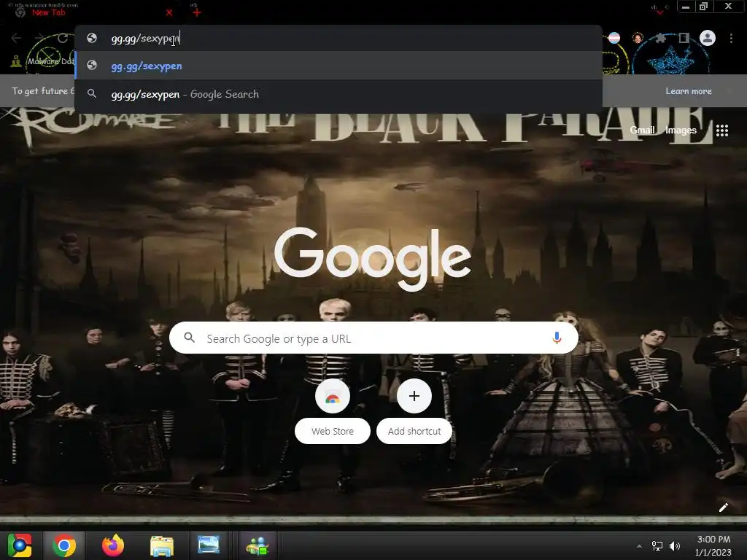Open the Chrome three-dot menu
The image size is (747, 560).
tap(731, 38)
